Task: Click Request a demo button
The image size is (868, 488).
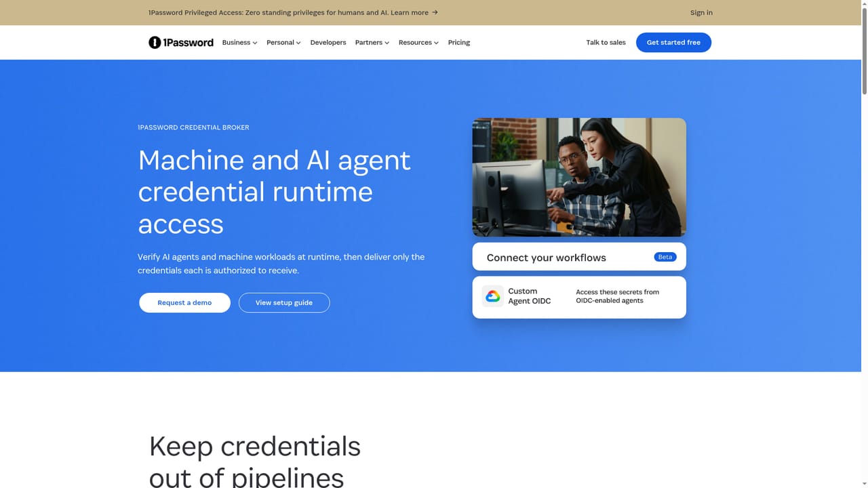Action: coord(184,303)
